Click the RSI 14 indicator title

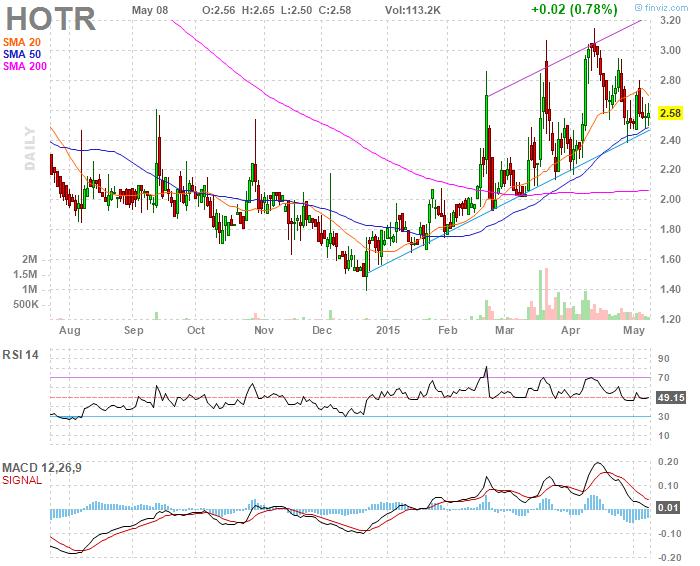pos(21,355)
